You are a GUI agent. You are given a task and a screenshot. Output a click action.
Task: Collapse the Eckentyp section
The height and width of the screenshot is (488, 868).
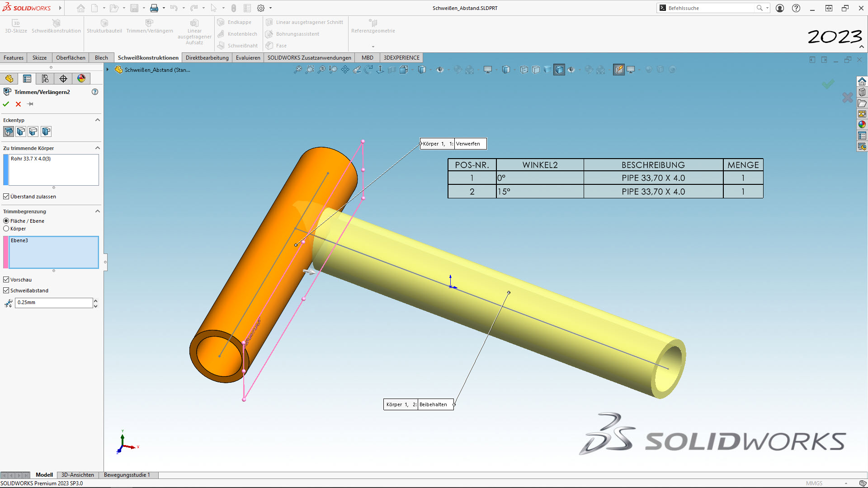[x=97, y=120]
